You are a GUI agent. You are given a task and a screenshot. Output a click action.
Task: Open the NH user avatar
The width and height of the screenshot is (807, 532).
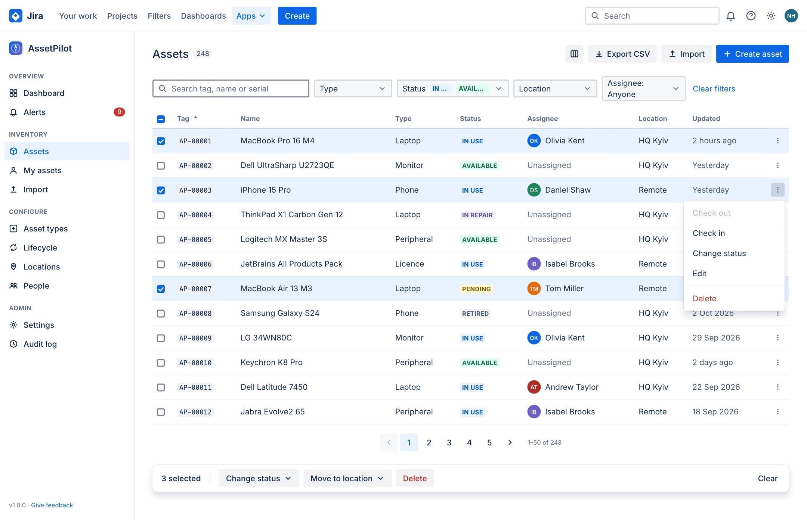791,16
